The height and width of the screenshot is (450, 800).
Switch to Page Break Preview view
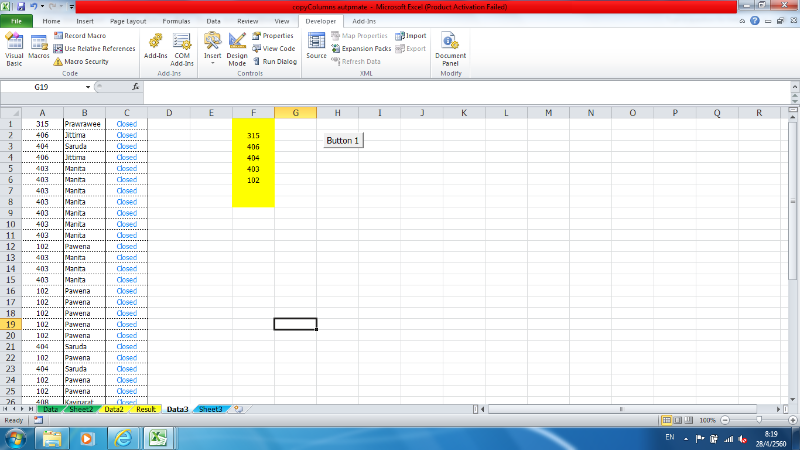click(690, 420)
